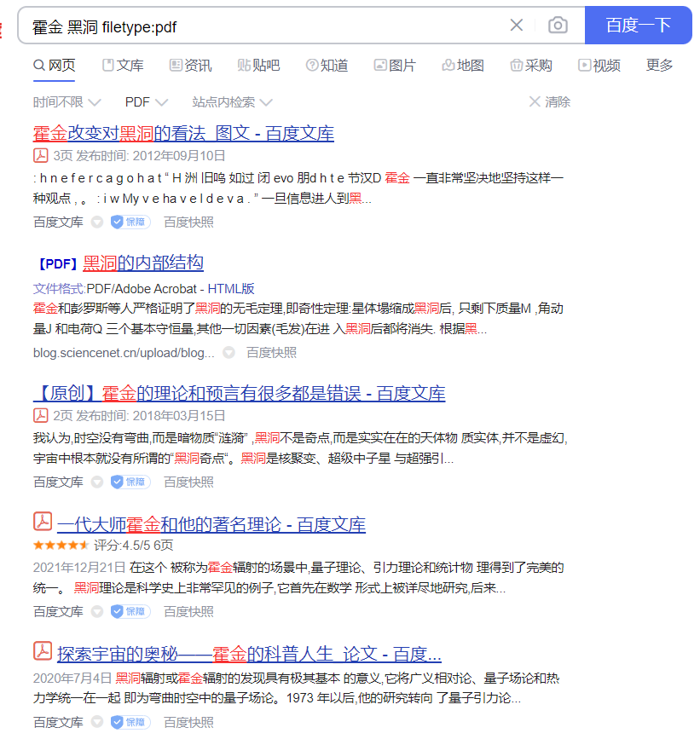Switch to the 文库 tab
The height and width of the screenshot is (745, 700).
[123, 65]
